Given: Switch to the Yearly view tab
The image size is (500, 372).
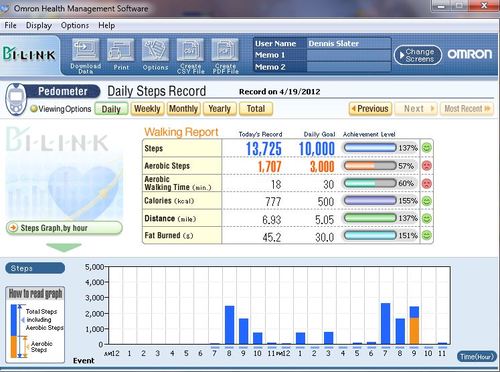Looking at the screenshot, I should [220, 109].
